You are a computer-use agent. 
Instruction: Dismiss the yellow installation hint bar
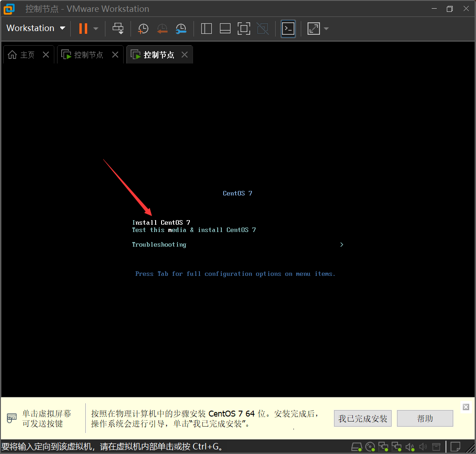(x=466, y=407)
